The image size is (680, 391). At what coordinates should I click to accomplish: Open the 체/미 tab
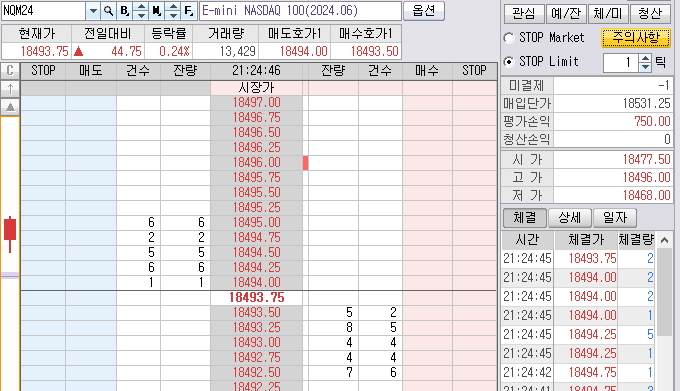608,14
